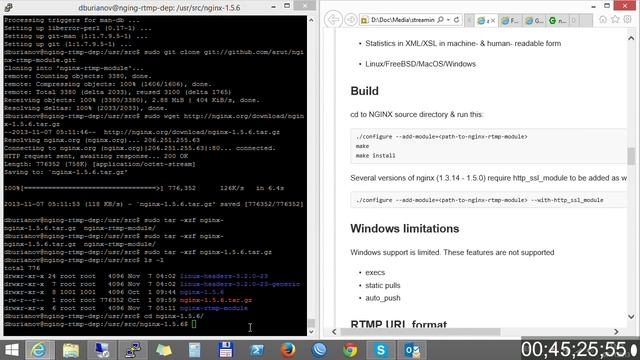This screenshot has width=640, height=360.
Task: Launch Firefox from the taskbar
Action: (x=288, y=350)
